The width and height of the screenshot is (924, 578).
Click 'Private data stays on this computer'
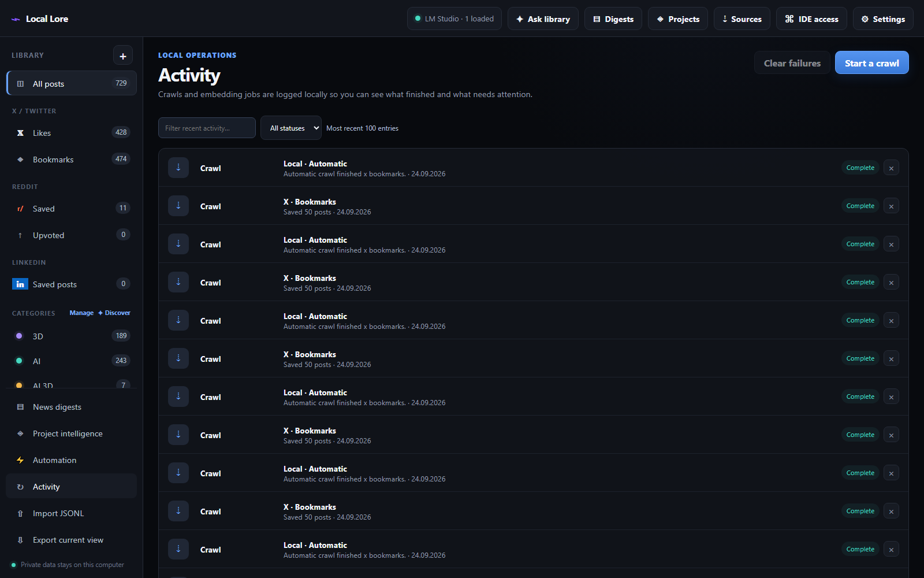72,565
